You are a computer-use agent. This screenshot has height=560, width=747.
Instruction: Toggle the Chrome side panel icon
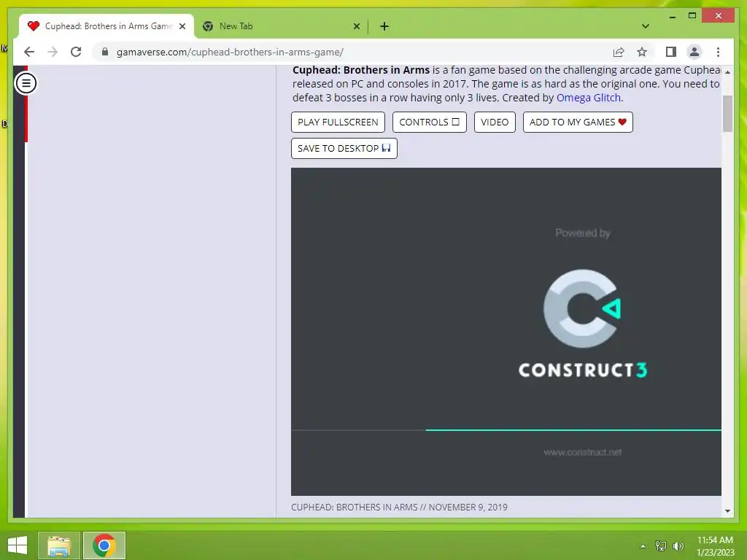point(671,52)
